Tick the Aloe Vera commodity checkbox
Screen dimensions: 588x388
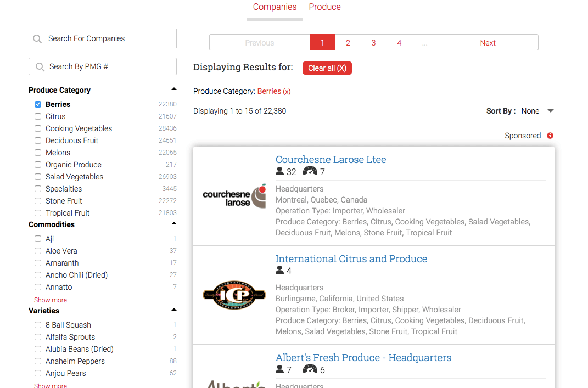click(38, 251)
